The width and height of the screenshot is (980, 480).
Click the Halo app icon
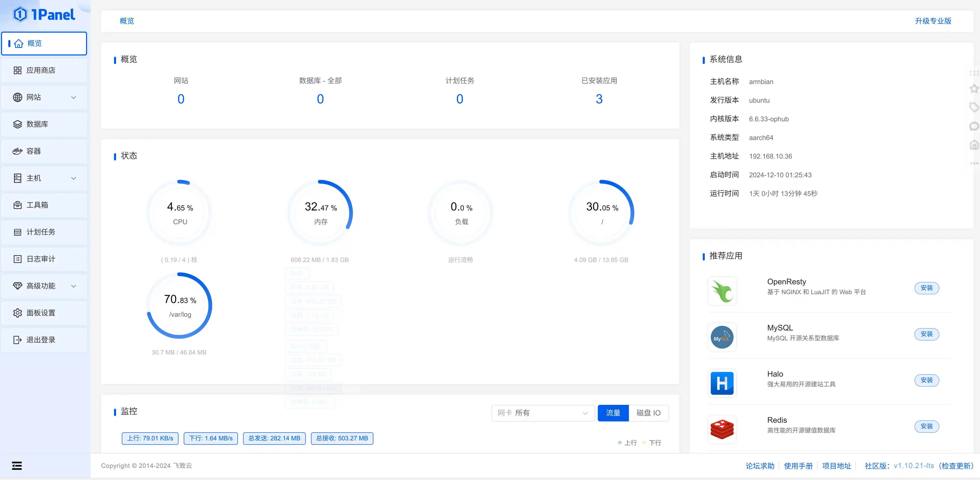[722, 383]
